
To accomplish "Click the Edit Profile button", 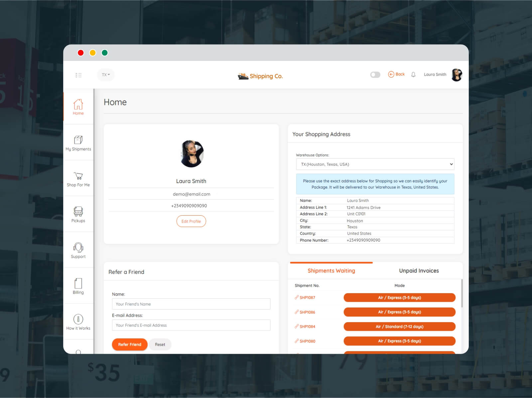I will point(191,221).
